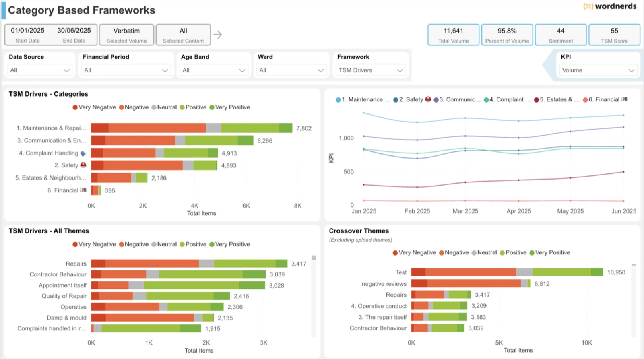
Task: Click the arrow icon next to Selected Content
Action: (217, 35)
